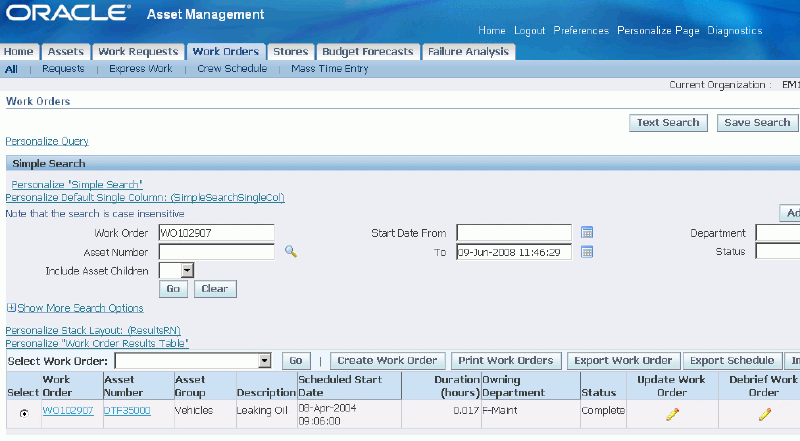Click the Text Search button
Screen dimensions: 800x441
click(668, 123)
